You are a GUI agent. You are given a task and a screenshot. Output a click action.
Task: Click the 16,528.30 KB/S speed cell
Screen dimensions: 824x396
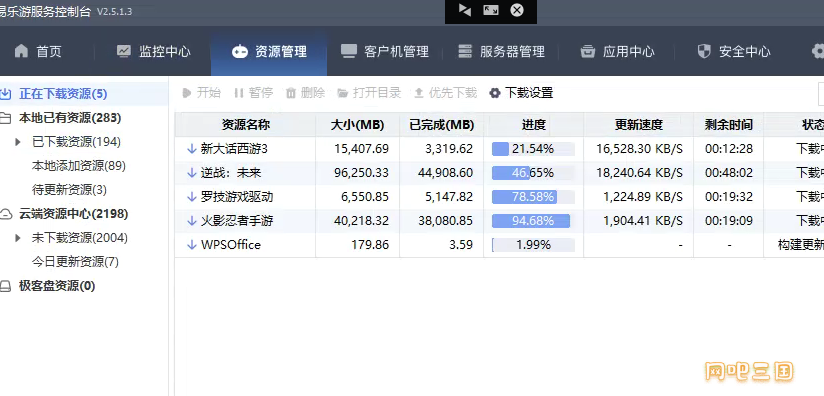[639, 149]
